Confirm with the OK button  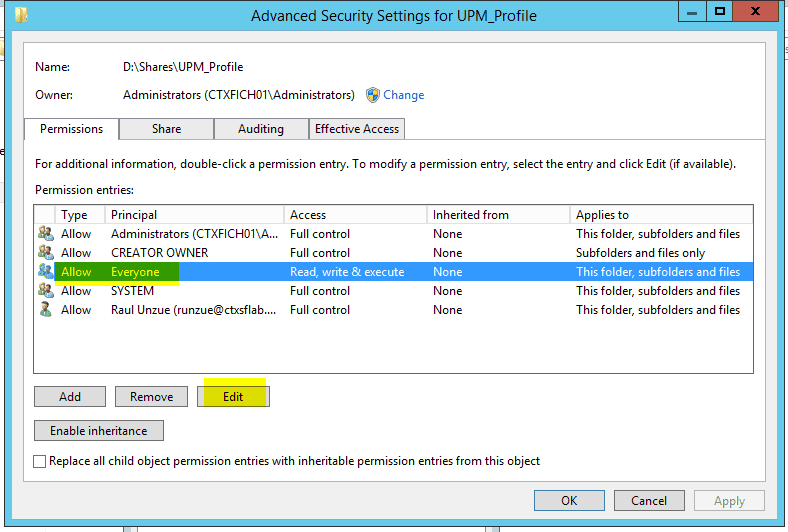click(569, 501)
